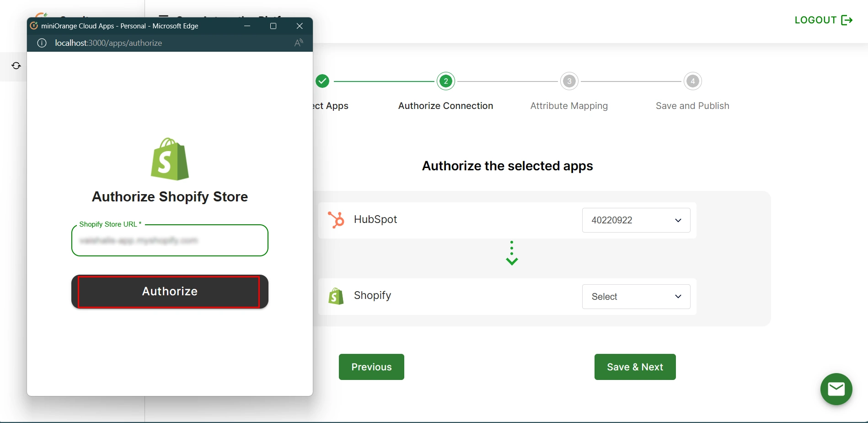Image resolution: width=868 pixels, height=423 pixels.
Task: Expand the dropdown chevron next to Select
Action: [x=678, y=296]
